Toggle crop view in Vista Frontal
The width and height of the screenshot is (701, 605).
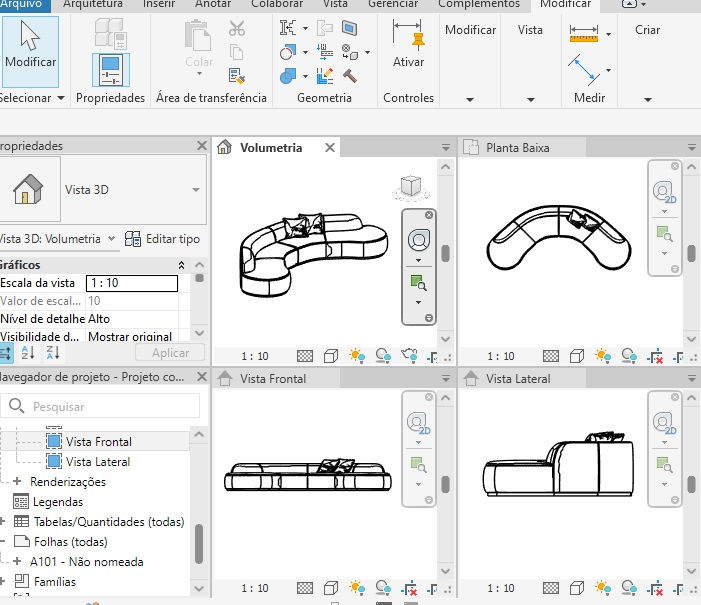[x=409, y=588]
